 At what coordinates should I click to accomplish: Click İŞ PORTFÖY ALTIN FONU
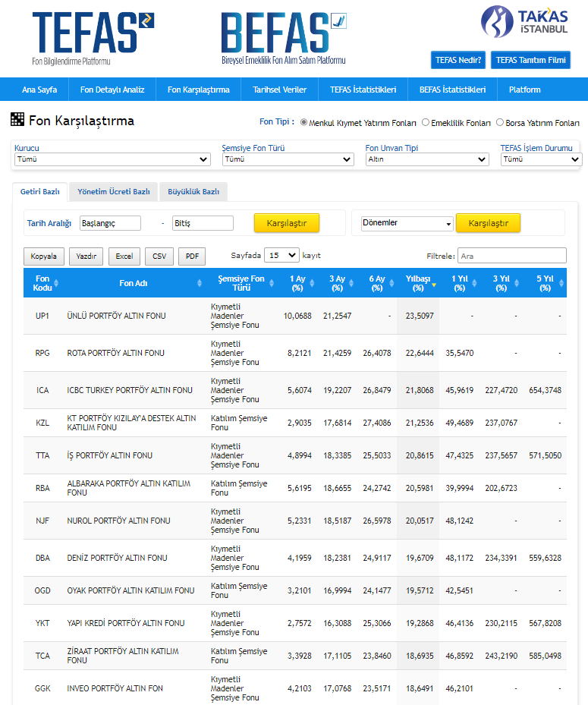point(110,455)
